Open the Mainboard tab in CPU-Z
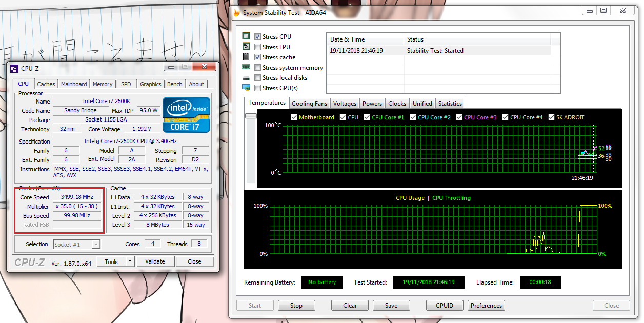The width and height of the screenshot is (644, 323). [74, 84]
